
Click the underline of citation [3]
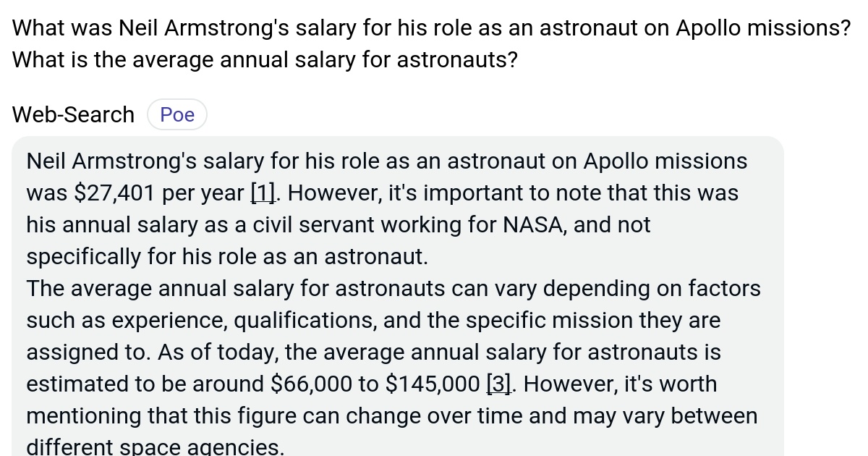[x=499, y=394]
